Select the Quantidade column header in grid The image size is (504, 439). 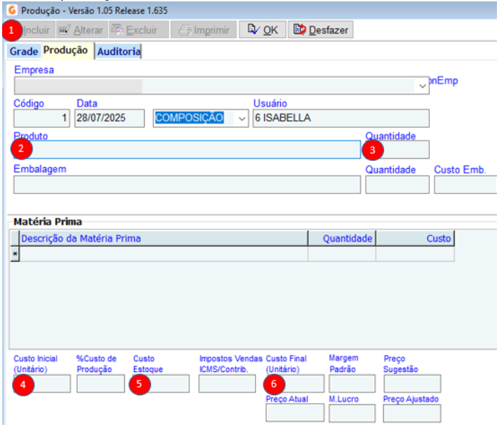pyautogui.click(x=342, y=239)
